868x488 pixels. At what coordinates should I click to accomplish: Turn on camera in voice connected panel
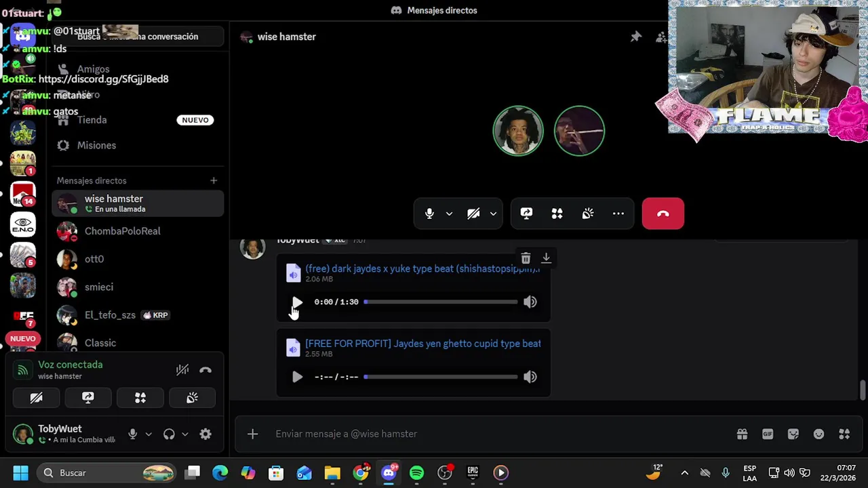(x=37, y=398)
